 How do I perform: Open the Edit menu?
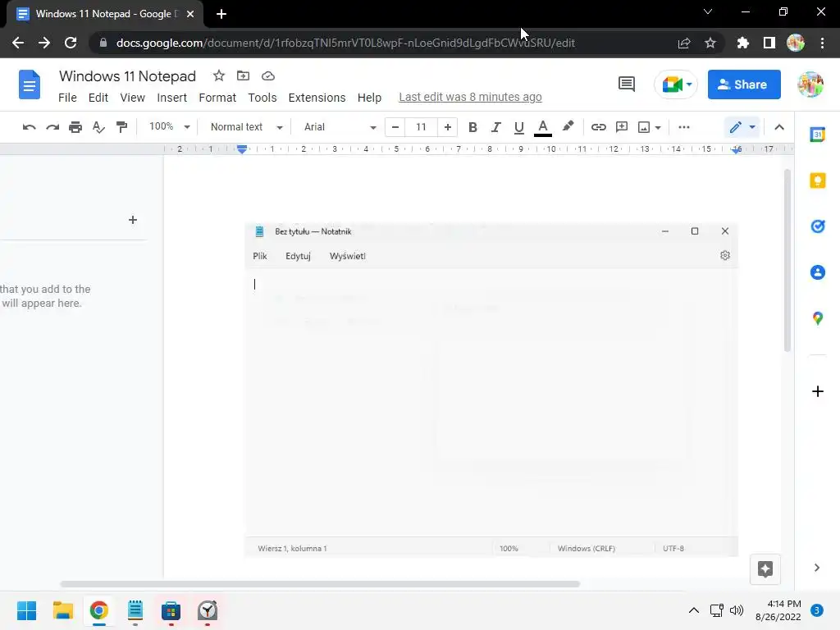(x=98, y=98)
